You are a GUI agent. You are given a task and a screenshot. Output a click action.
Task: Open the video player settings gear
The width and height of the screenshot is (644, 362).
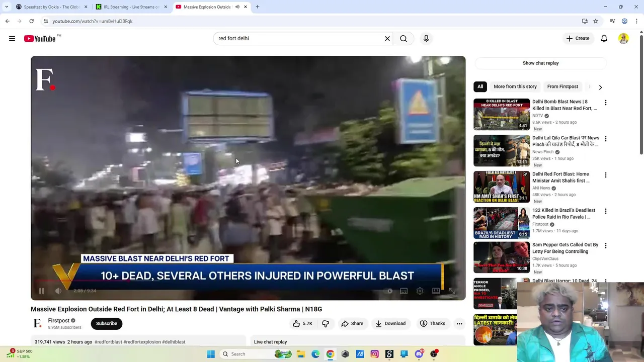pos(420,291)
